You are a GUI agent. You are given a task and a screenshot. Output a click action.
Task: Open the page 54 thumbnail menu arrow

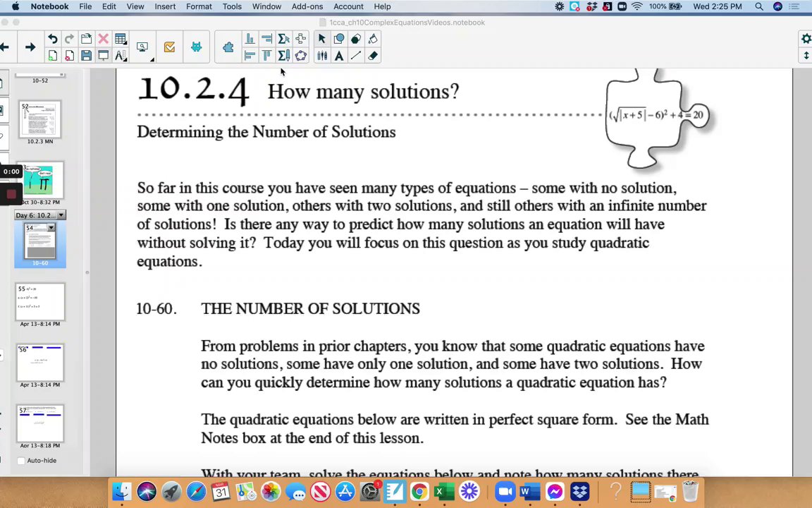click(x=51, y=228)
